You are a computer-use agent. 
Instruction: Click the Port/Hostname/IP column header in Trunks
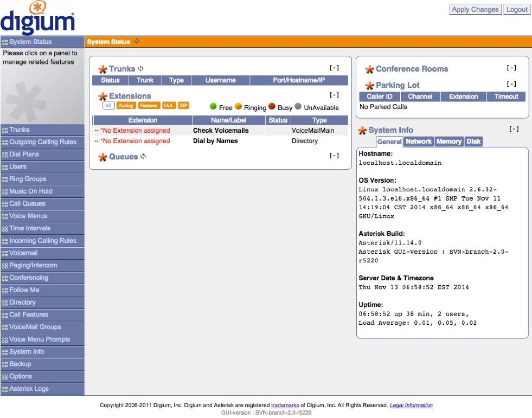299,80
